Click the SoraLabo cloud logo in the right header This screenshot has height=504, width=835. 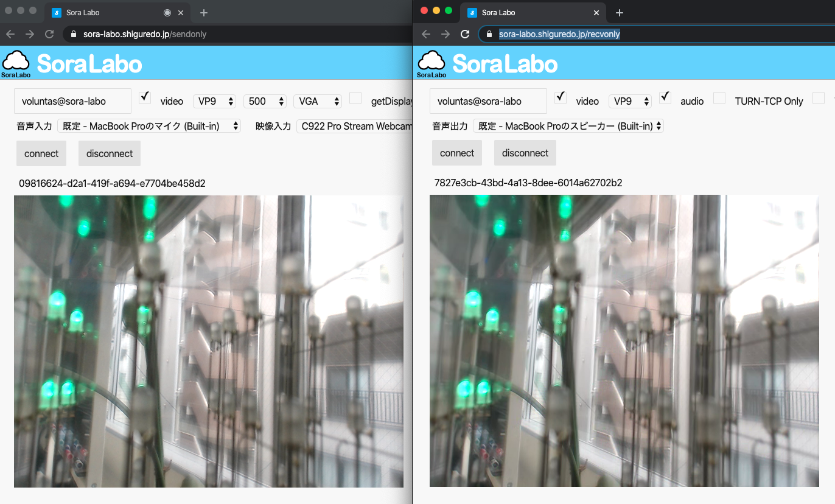(x=431, y=61)
